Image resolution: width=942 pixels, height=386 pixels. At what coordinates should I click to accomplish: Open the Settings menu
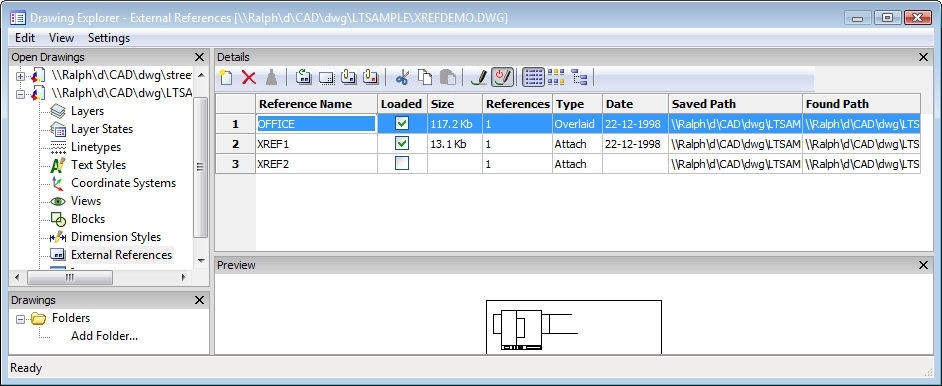click(x=109, y=38)
